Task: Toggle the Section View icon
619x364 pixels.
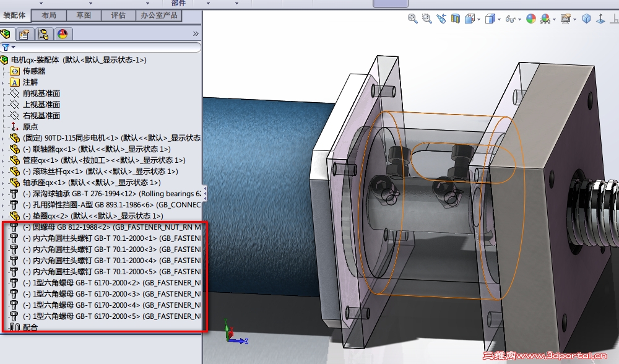Action: [456, 19]
